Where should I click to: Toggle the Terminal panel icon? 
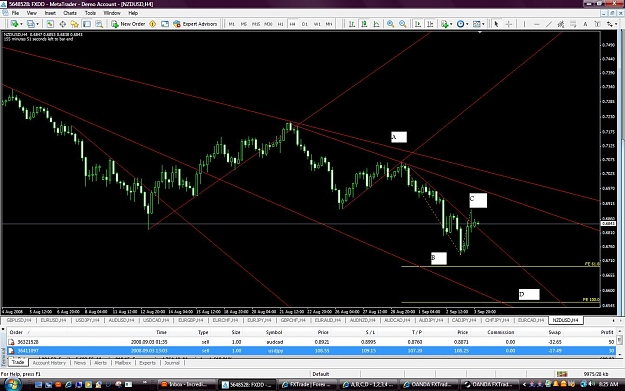(86, 24)
